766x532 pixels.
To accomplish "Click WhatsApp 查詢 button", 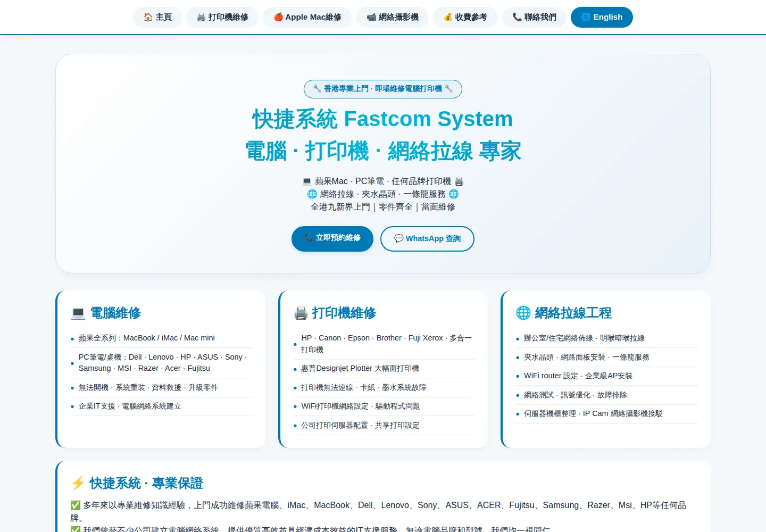I will coord(427,238).
